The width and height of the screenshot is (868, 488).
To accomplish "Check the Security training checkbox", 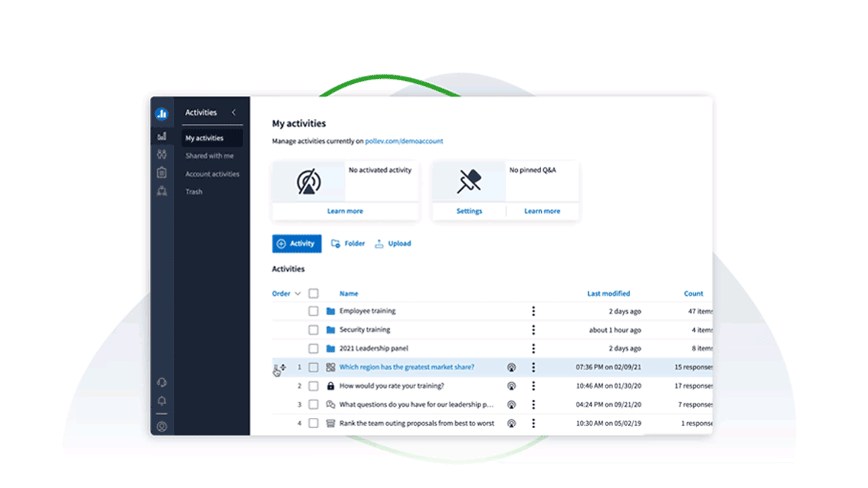I will coord(313,330).
